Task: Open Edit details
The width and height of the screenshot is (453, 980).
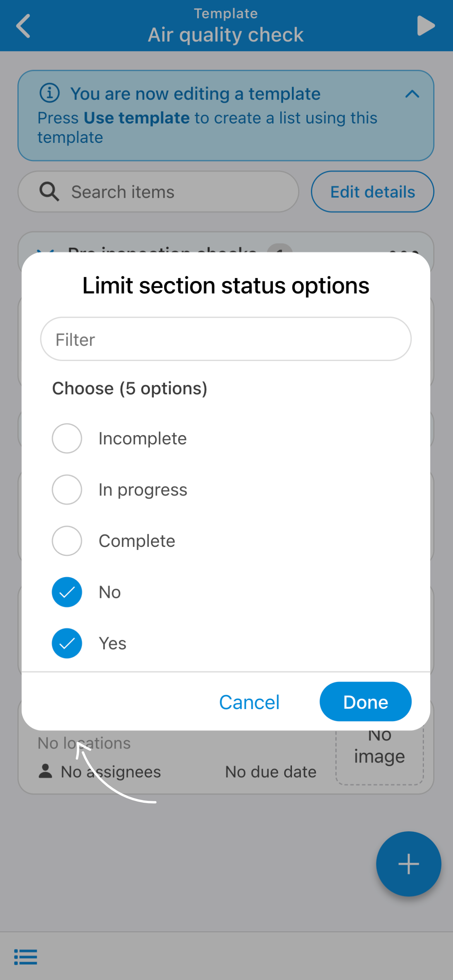Action: (x=372, y=192)
